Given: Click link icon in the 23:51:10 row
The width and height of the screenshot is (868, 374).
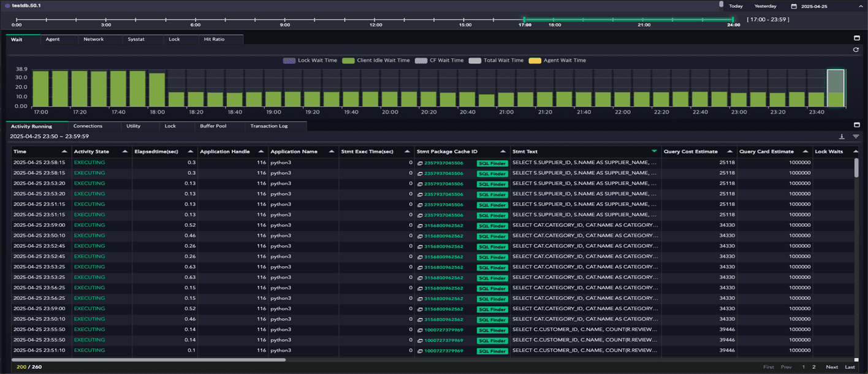Looking at the screenshot, I should click(420, 351).
